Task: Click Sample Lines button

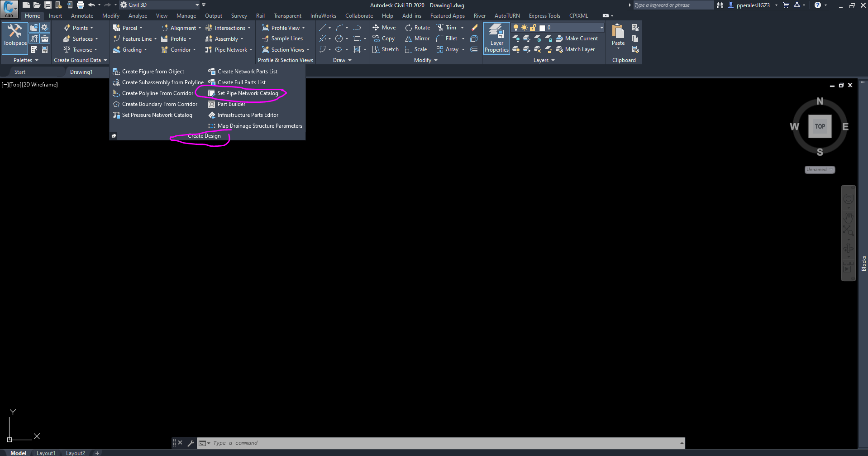Action: 282,38
